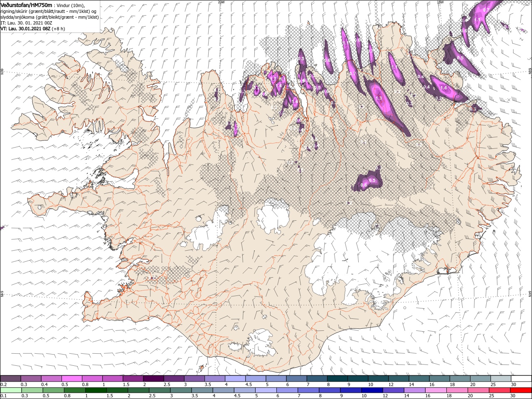Click the 0.1 legend value label
The image size is (532, 399).
[3, 396]
